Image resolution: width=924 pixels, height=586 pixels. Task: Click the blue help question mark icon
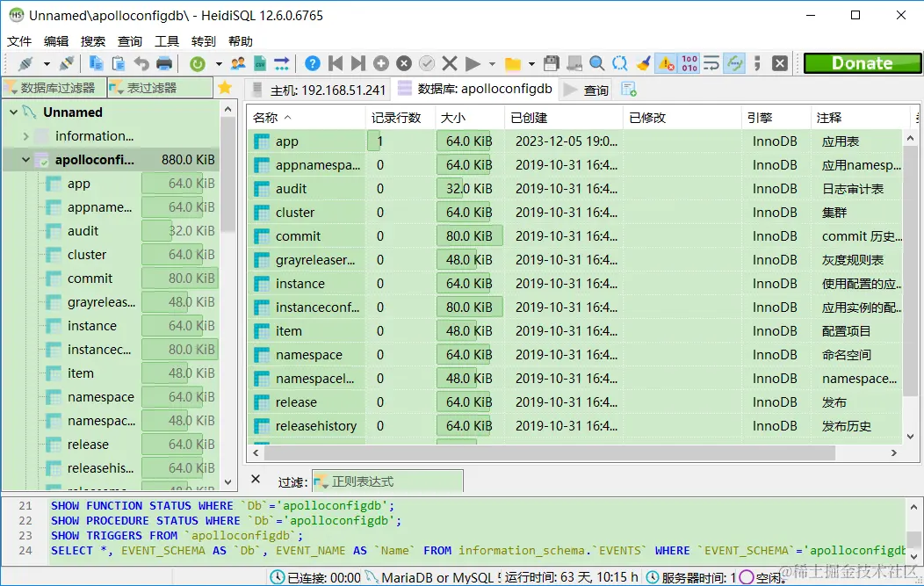pyautogui.click(x=313, y=63)
